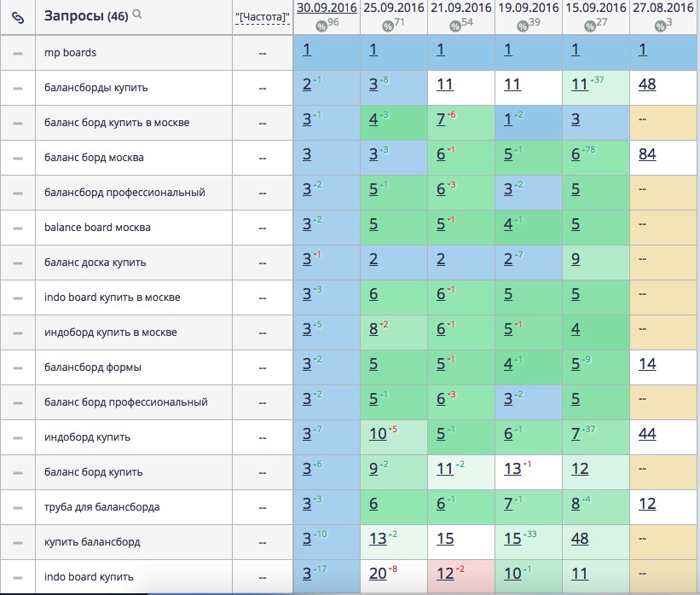
Task: Click percent icon under 19.09.2016 date
Action: pyautogui.click(x=522, y=26)
